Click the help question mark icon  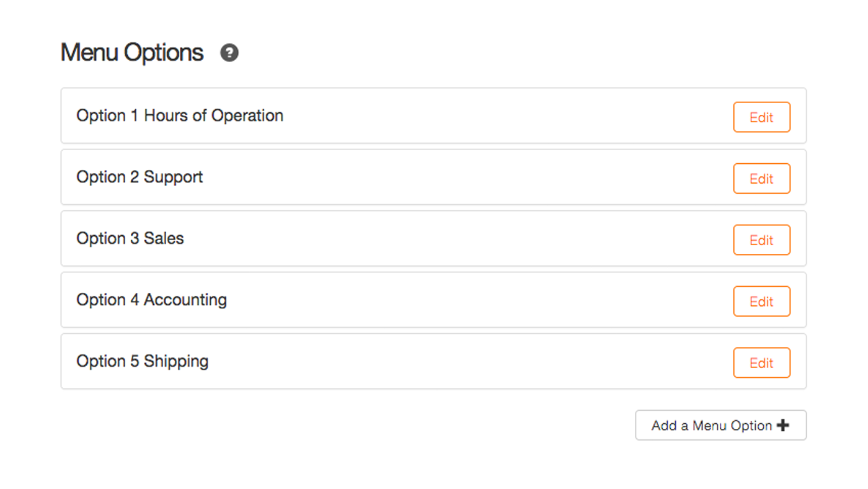pos(229,53)
